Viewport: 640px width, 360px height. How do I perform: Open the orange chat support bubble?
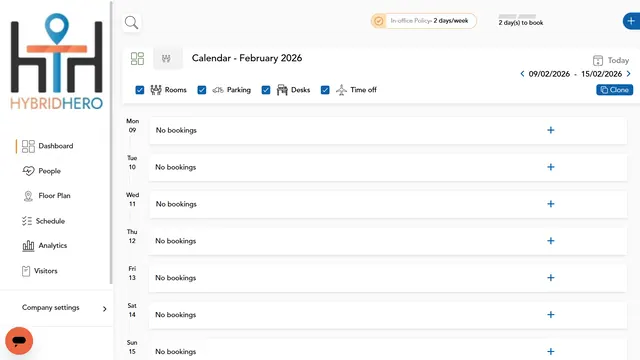(19, 341)
